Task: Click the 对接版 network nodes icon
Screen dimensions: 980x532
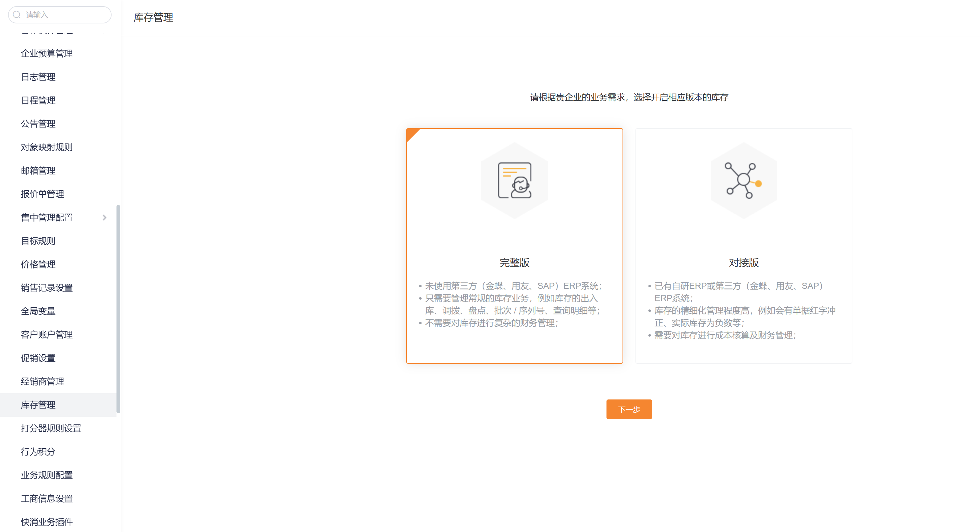Action: coord(743,180)
